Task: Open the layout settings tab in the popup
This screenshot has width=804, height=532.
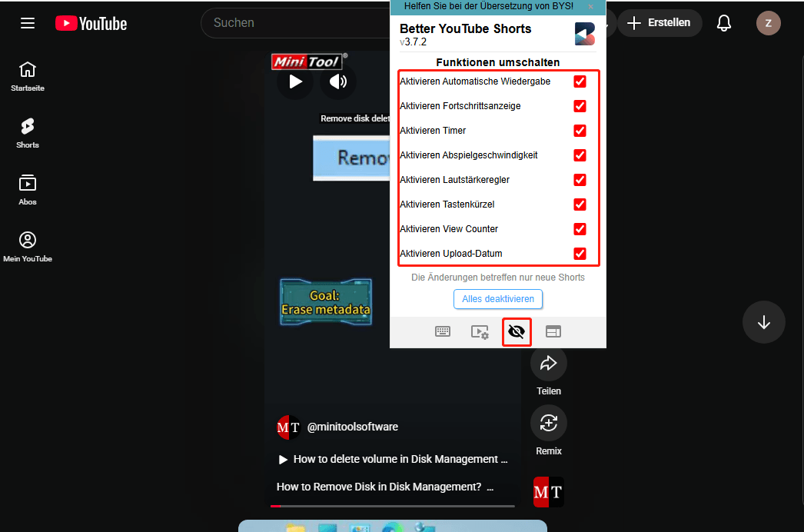Action: coord(553,331)
